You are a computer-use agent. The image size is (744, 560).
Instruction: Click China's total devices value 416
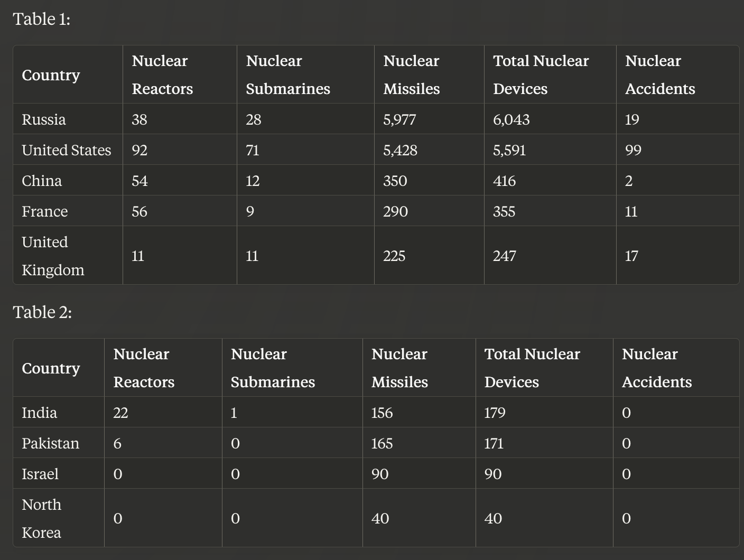(x=505, y=181)
